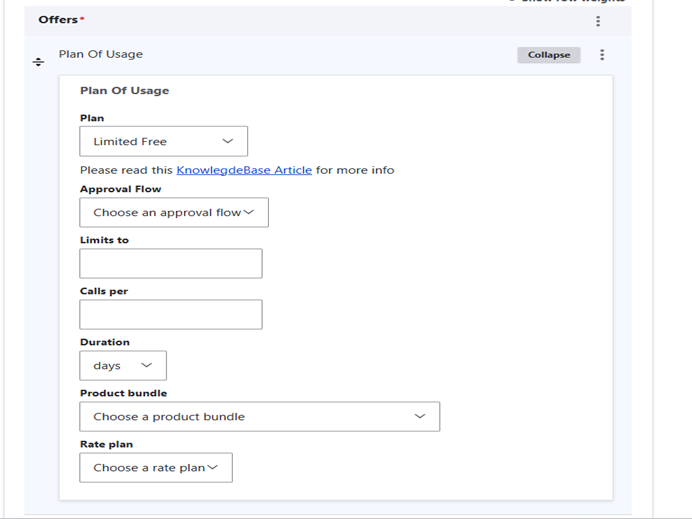Click the Product bundle field label
This screenshot has height=519, width=692.
124,393
